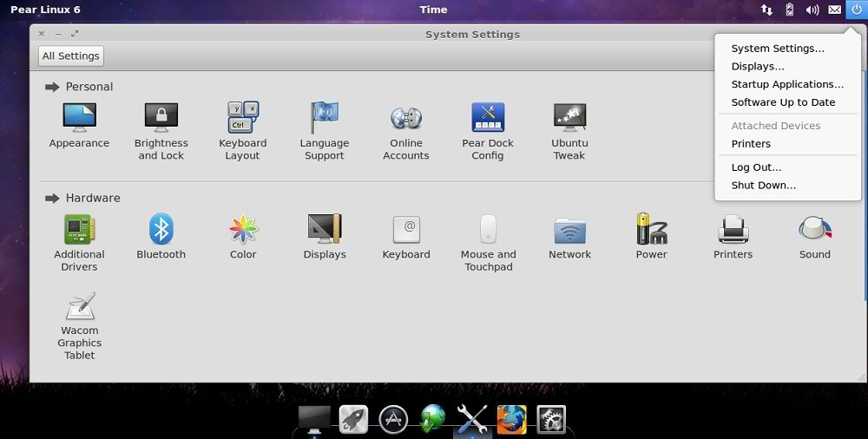Open Brightness and Lock settings
This screenshot has height=439, width=868.
[x=161, y=132]
